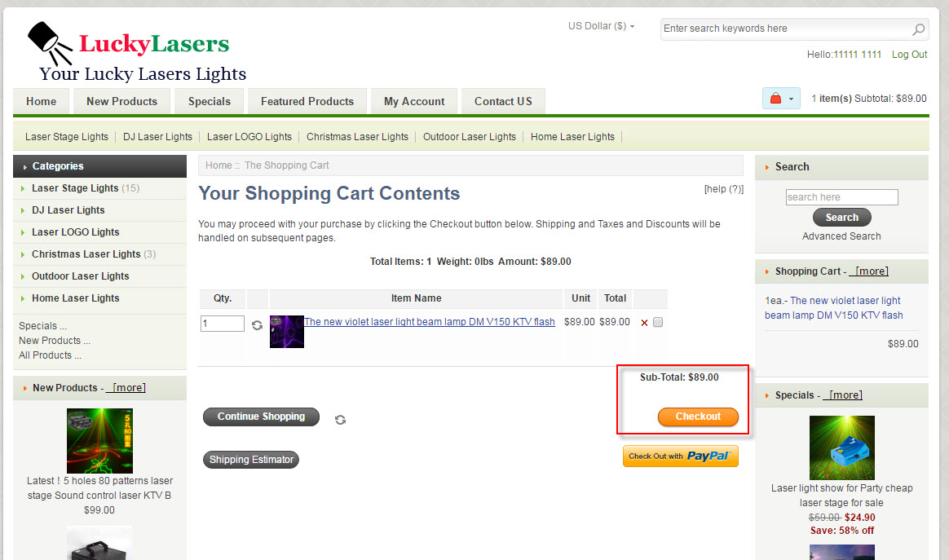Click the Log Out link
Screen dimensions: 949x560
909,55
